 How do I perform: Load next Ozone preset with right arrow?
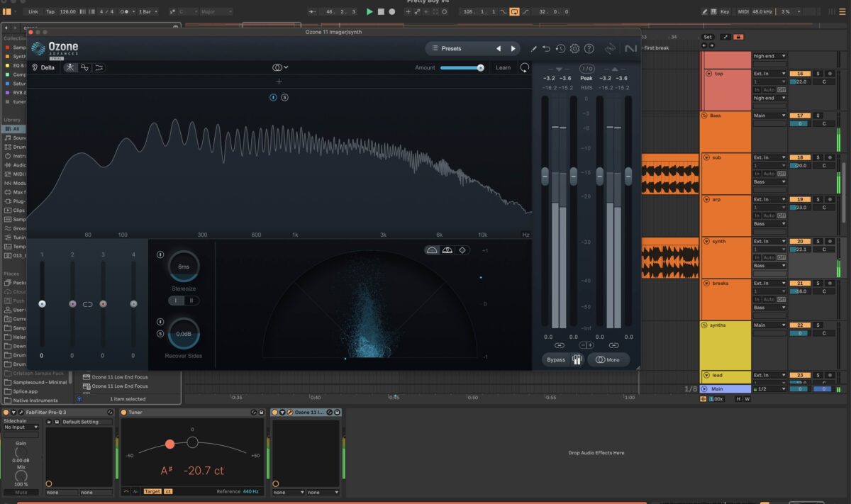[513, 48]
